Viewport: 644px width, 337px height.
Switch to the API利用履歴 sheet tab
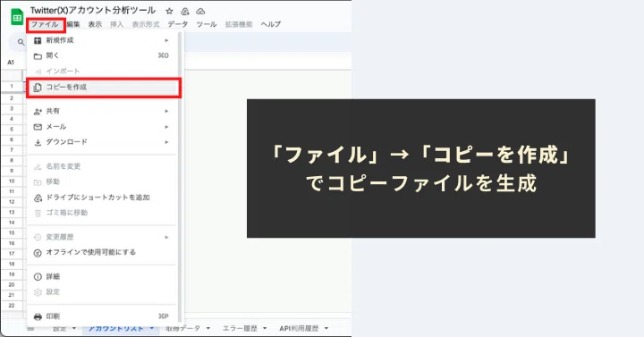[x=299, y=328]
